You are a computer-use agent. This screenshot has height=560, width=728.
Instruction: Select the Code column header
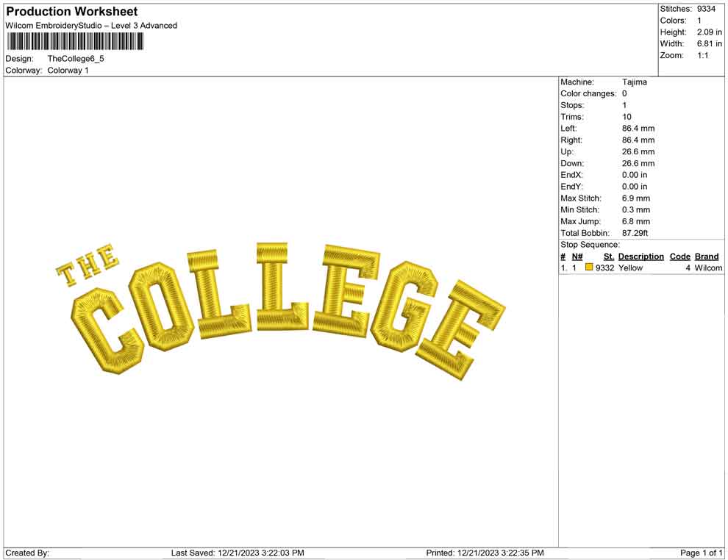click(x=680, y=256)
